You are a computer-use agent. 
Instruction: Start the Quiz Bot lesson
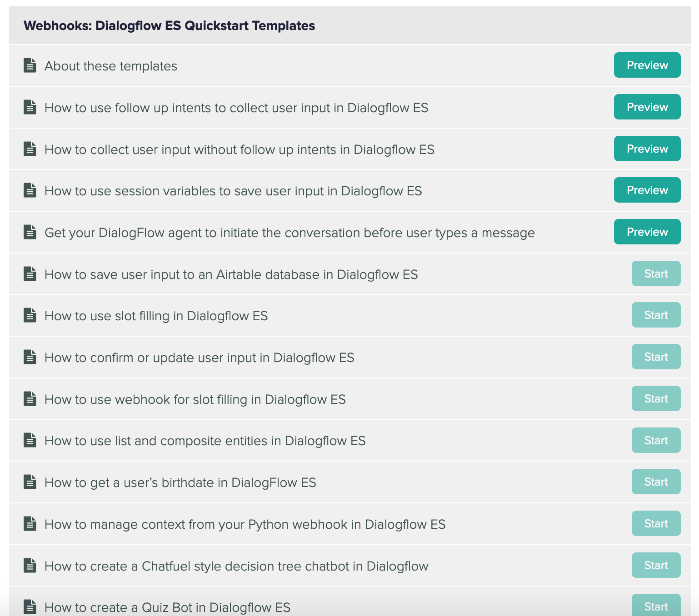[656, 605]
